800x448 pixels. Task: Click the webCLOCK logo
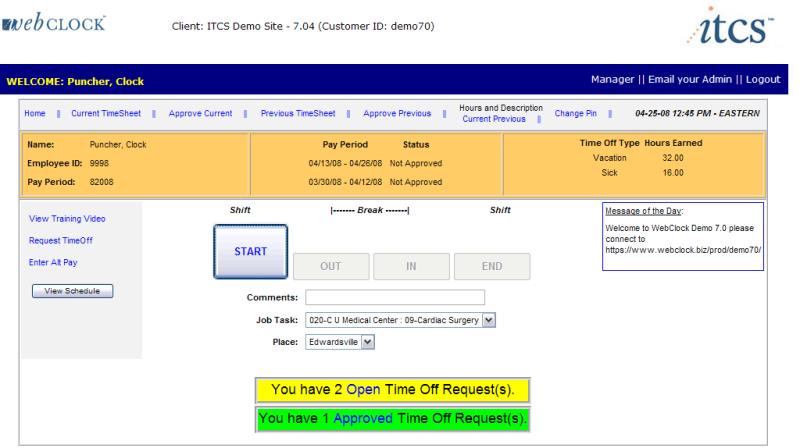pyautogui.click(x=54, y=23)
